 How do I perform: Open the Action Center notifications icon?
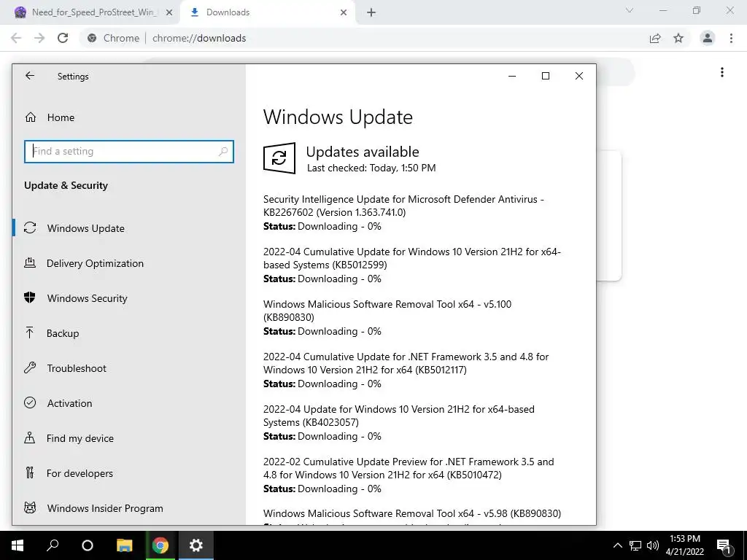724,545
